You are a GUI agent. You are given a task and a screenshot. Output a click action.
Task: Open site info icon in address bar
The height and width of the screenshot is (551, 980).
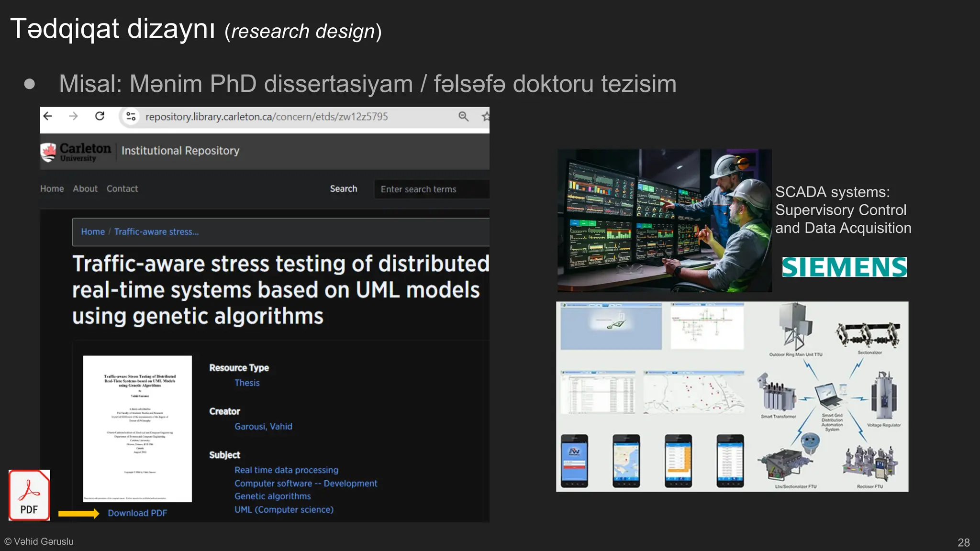tap(131, 116)
